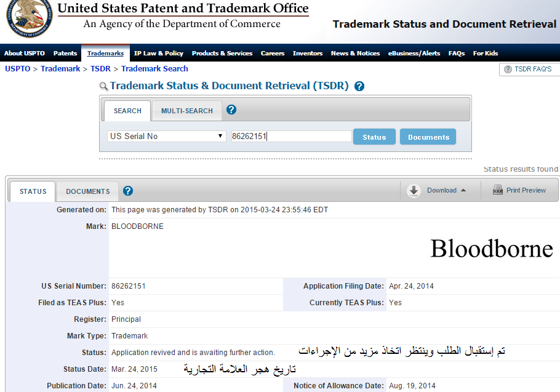The height and width of the screenshot is (392, 560).
Task: Click the Print Preview button label
Action: click(x=526, y=190)
